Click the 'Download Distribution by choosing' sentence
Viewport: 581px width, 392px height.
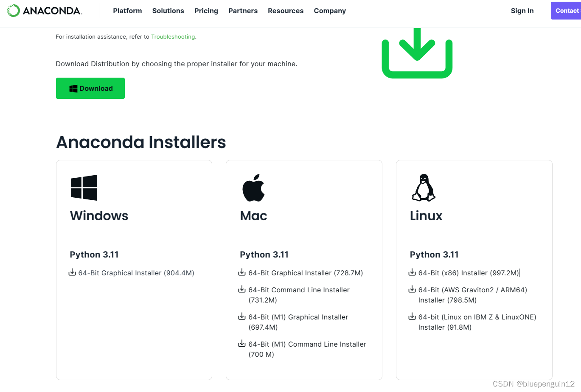click(177, 64)
